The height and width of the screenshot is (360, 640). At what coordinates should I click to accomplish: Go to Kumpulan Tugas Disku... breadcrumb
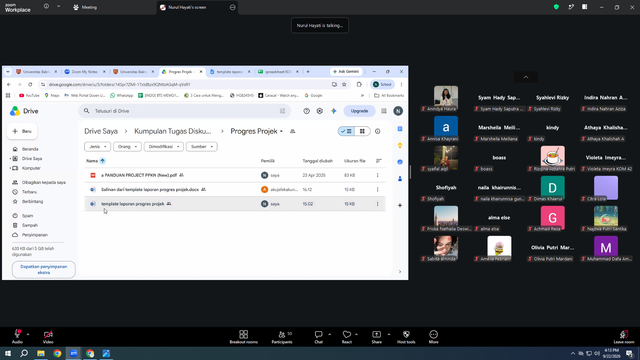[173, 131]
